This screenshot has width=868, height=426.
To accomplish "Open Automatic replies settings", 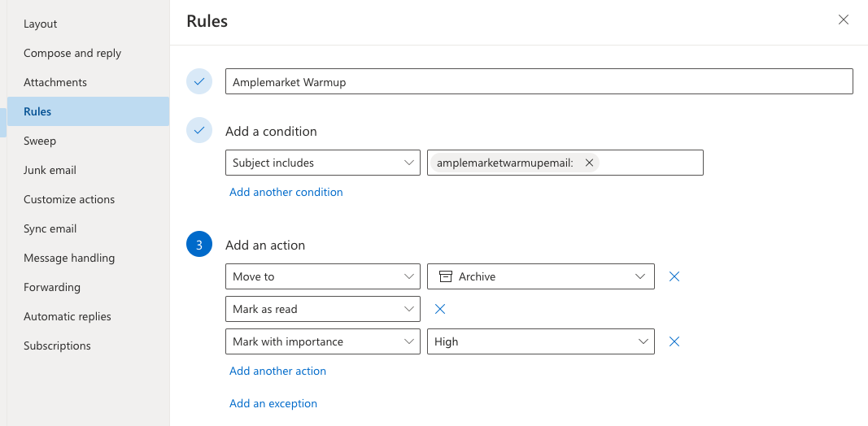I will point(68,316).
